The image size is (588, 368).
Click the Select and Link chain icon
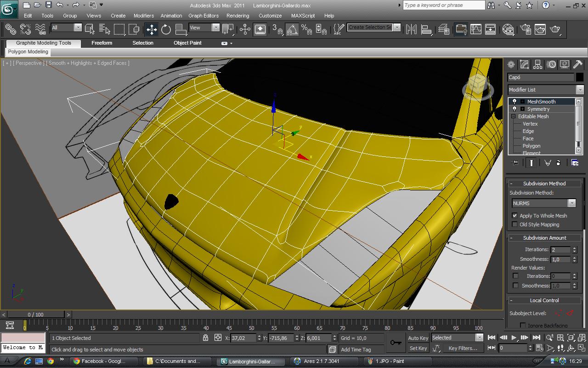[x=10, y=29]
